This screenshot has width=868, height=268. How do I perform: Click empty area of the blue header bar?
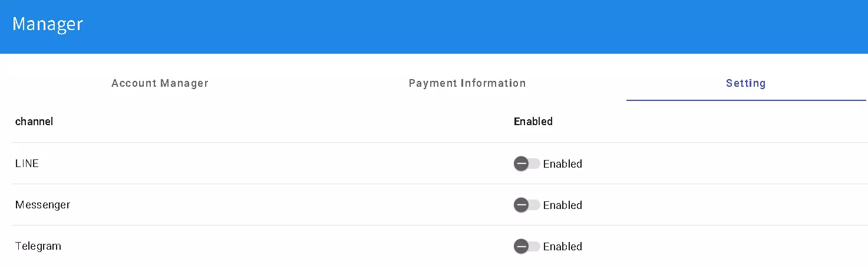[471, 27]
